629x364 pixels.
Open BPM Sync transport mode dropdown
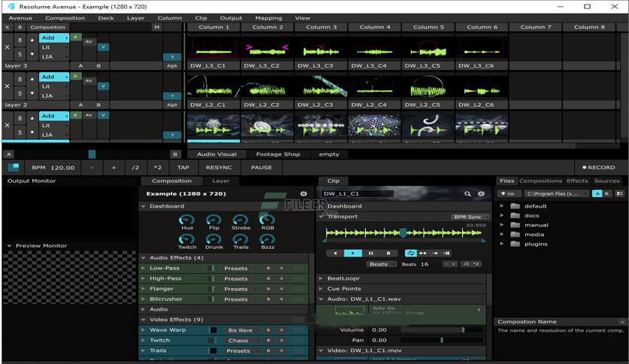pyautogui.click(x=469, y=217)
